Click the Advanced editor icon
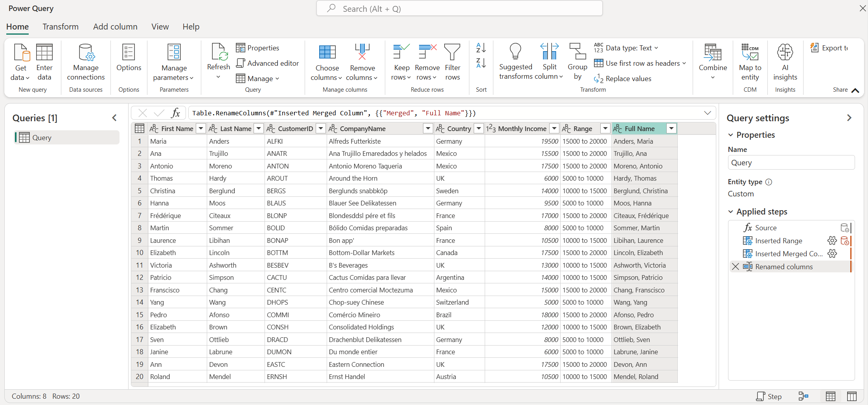Viewport: 868px width, 405px height. point(241,63)
